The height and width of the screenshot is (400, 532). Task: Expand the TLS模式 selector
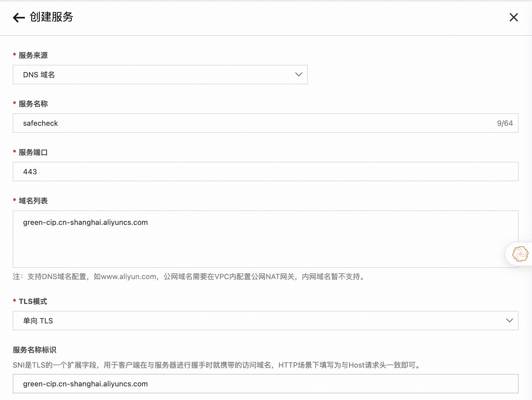click(x=265, y=321)
